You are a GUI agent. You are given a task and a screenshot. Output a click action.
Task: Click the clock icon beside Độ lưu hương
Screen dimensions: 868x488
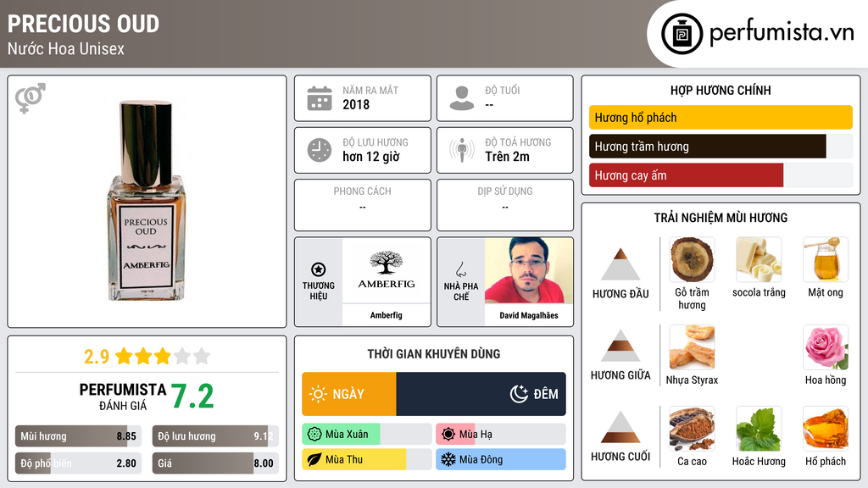click(x=320, y=150)
